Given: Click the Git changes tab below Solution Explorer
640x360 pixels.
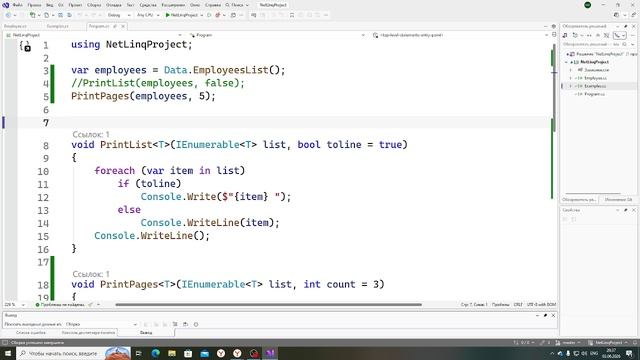Looking at the screenshot, I should [x=618, y=200].
